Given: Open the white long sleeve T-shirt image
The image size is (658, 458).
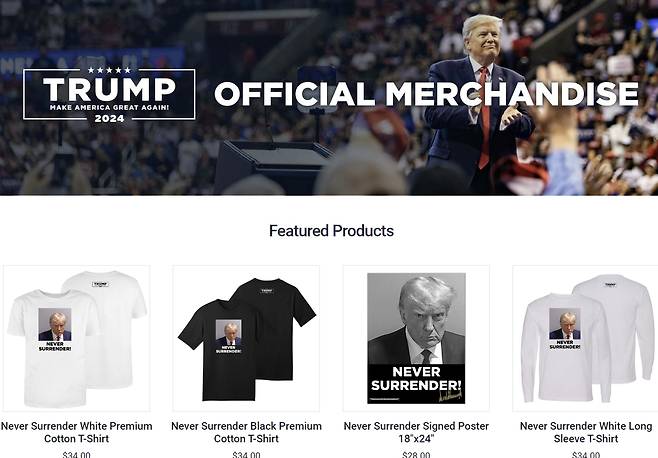Looking at the screenshot, I should [586, 338].
